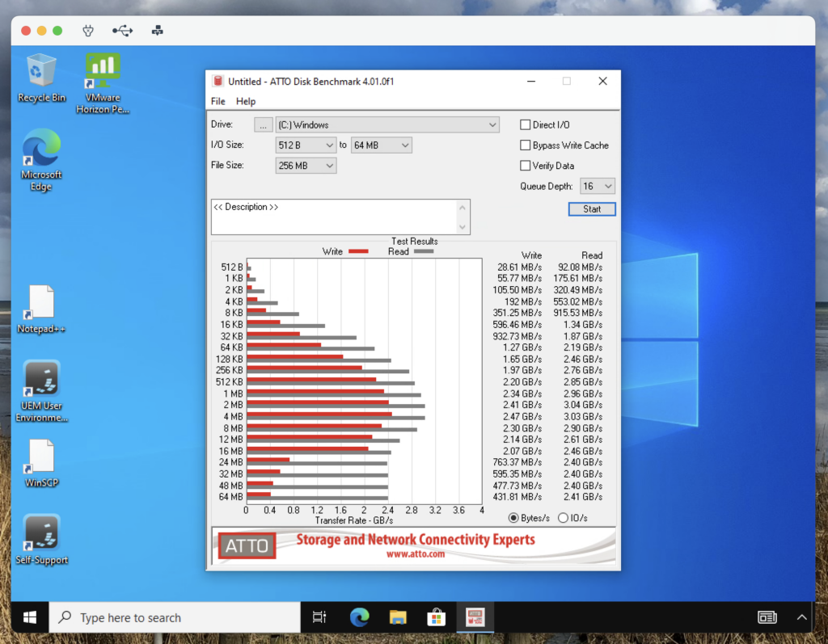Launch VMware Horizon Performance desktop shortcut
Viewport: 828px width, 644px height.
(103, 83)
